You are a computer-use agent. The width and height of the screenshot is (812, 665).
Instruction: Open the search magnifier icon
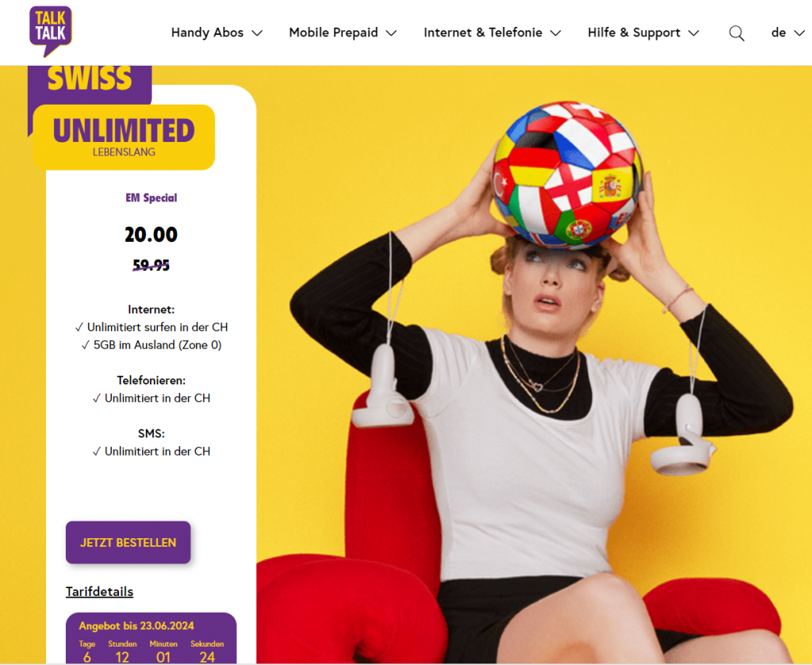(737, 33)
